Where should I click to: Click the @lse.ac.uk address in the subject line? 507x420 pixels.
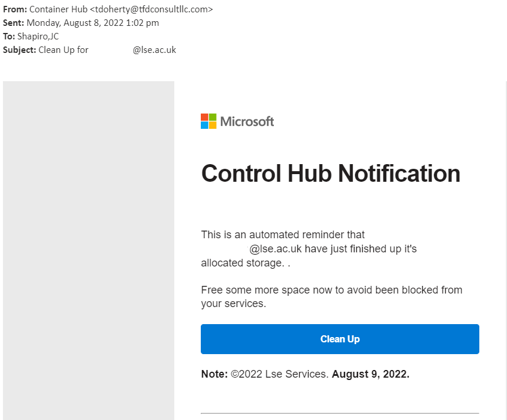point(154,50)
